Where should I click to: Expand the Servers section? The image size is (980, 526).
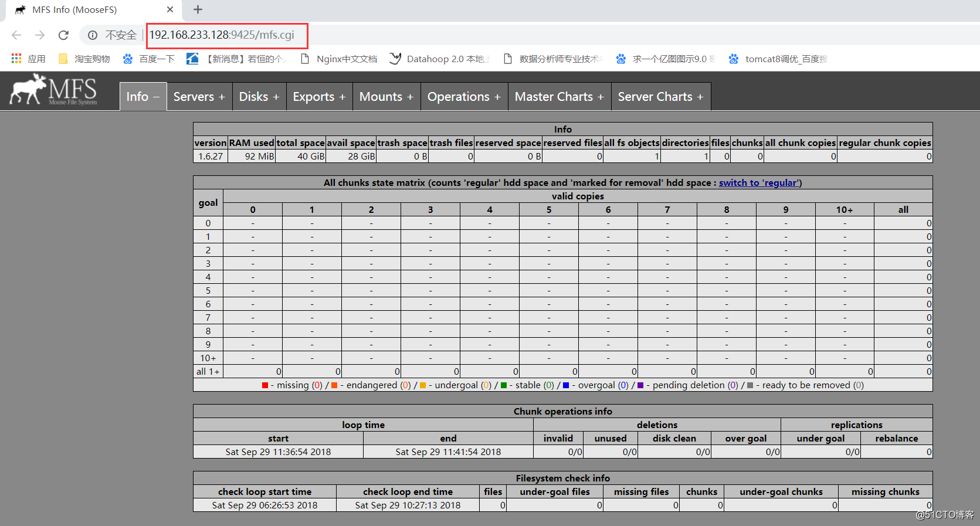click(199, 96)
